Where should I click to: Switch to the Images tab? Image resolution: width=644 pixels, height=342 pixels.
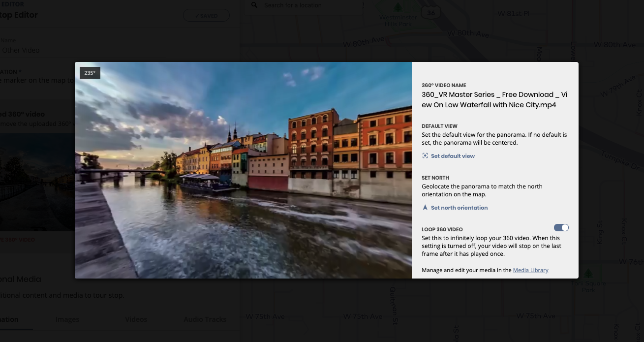coord(67,319)
